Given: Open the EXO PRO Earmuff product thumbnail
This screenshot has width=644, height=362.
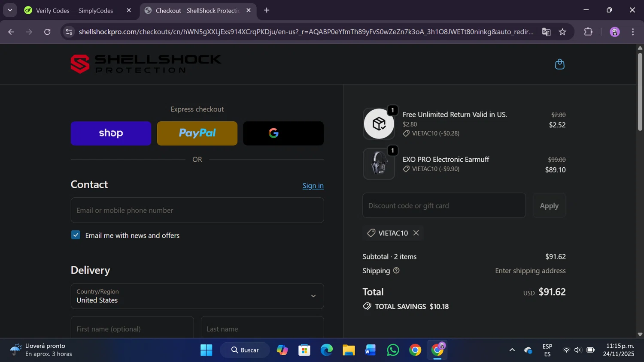Looking at the screenshot, I should click(379, 164).
